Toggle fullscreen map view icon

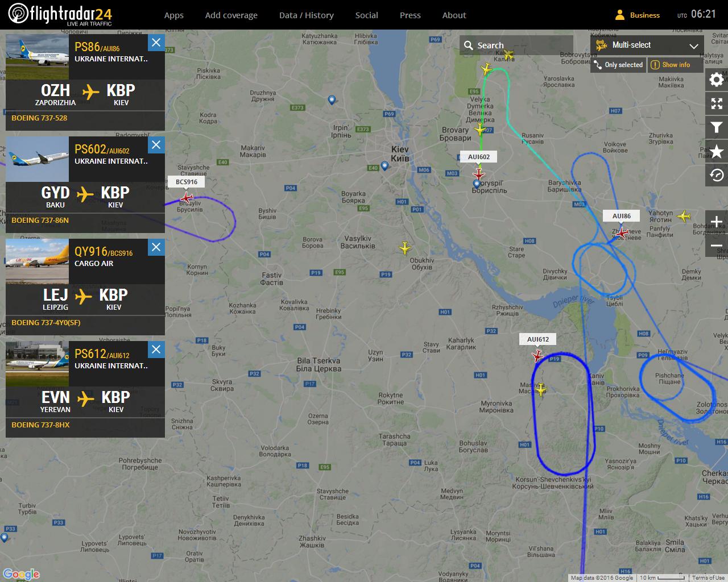717,103
